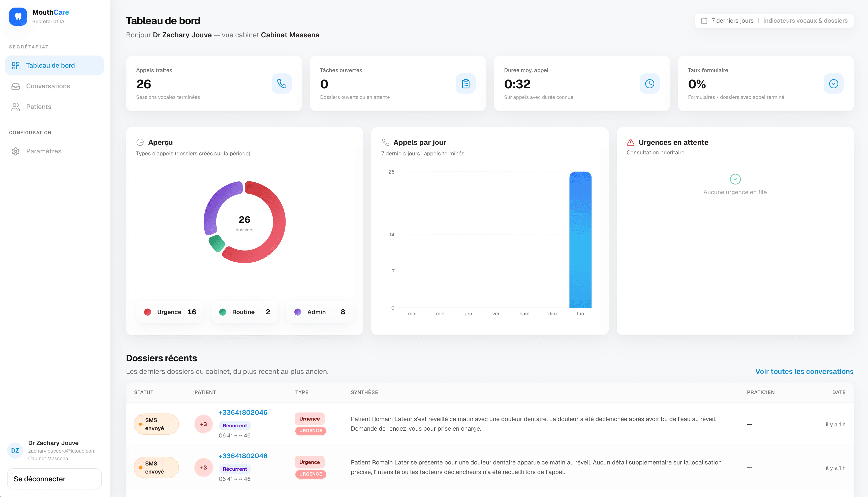Click the Romain Later synthèse text
The width and height of the screenshot is (868, 497).
tap(536, 467)
